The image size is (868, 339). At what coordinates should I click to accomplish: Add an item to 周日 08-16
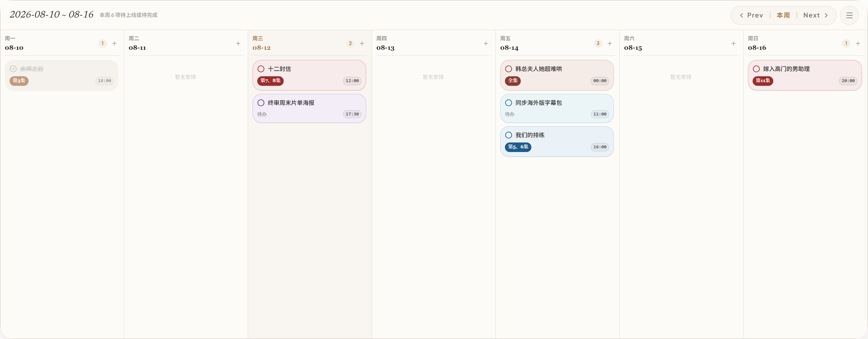click(x=858, y=43)
